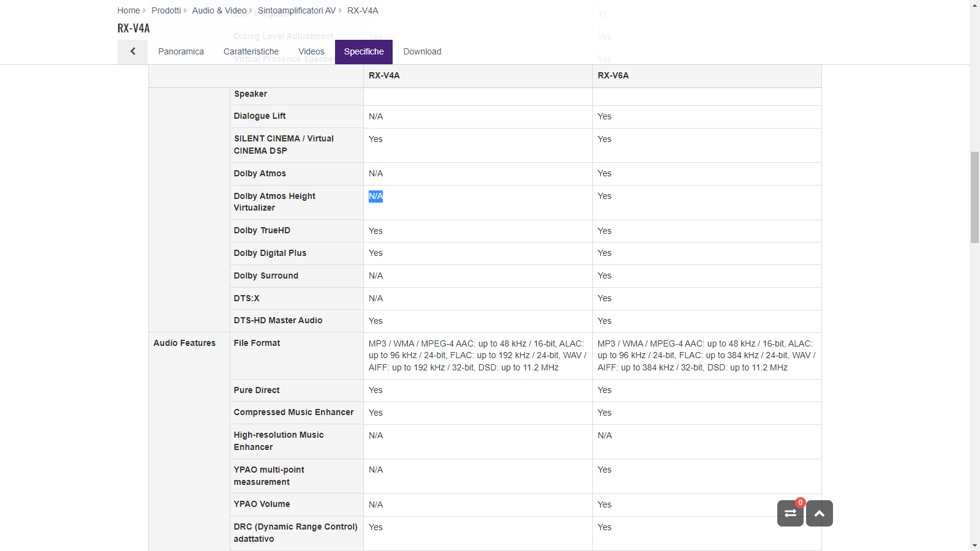Viewport: 980px width, 551px height.
Task: Click the Speaker row label
Action: coord(251,94)
